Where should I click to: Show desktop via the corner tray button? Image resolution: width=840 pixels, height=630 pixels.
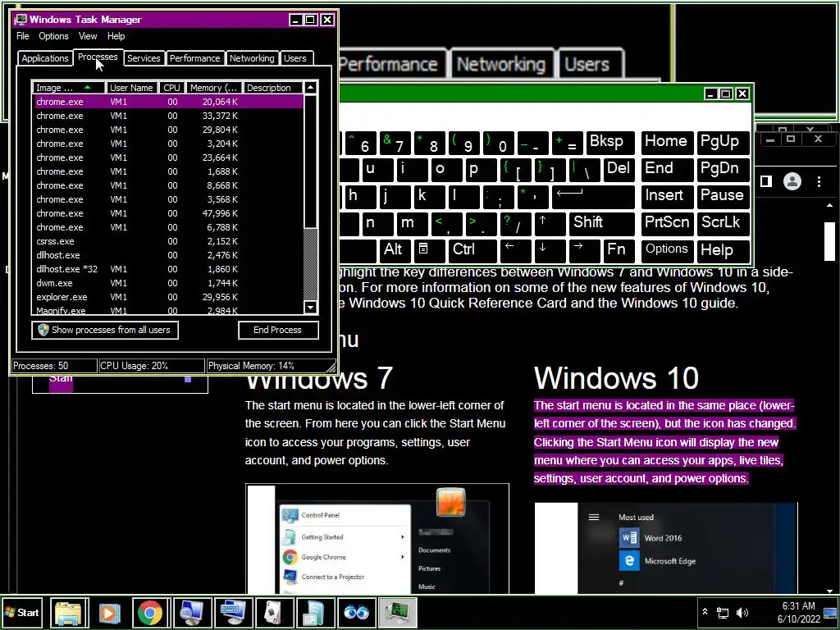point(830,613)
